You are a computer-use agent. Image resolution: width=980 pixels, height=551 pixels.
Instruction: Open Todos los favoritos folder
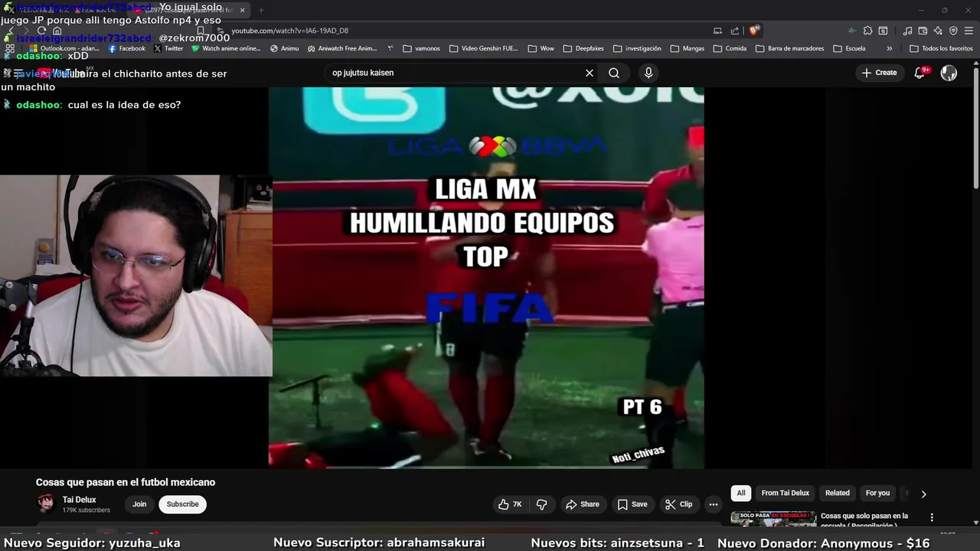(x=941, y=48)
